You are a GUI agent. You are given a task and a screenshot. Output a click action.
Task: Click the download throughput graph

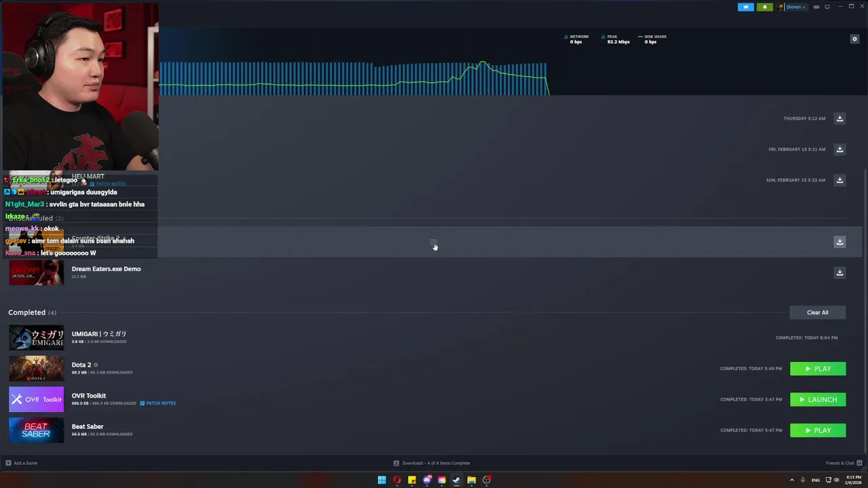353,78
